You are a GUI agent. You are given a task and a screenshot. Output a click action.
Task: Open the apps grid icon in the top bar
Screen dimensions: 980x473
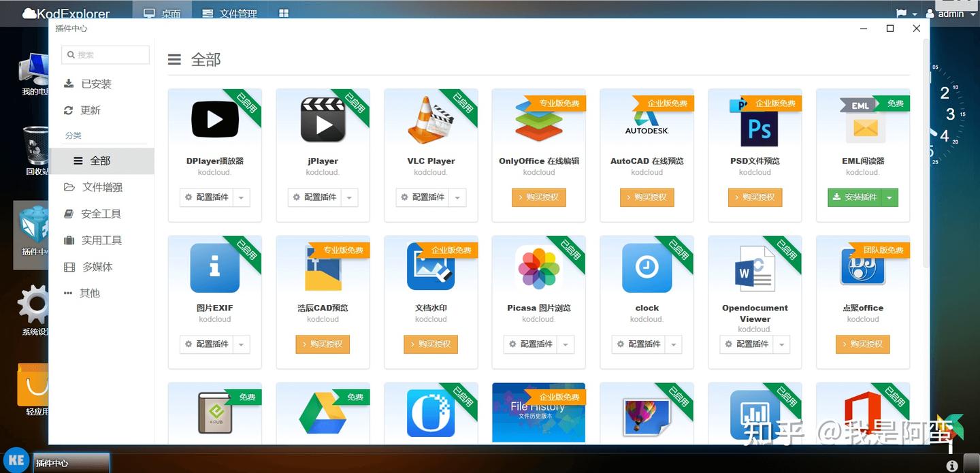(x=284, y=13)
